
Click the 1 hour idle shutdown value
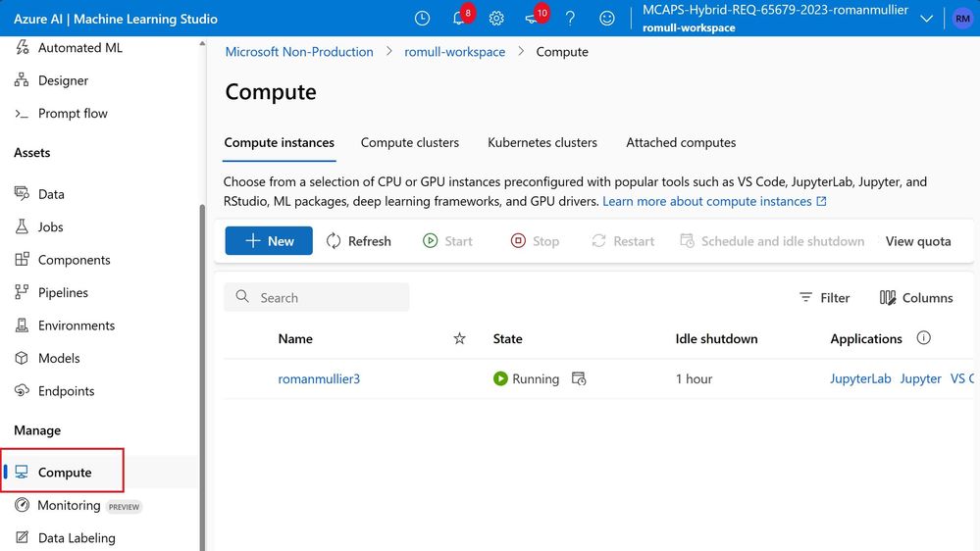pyautogui.click(x=694, y=378)
